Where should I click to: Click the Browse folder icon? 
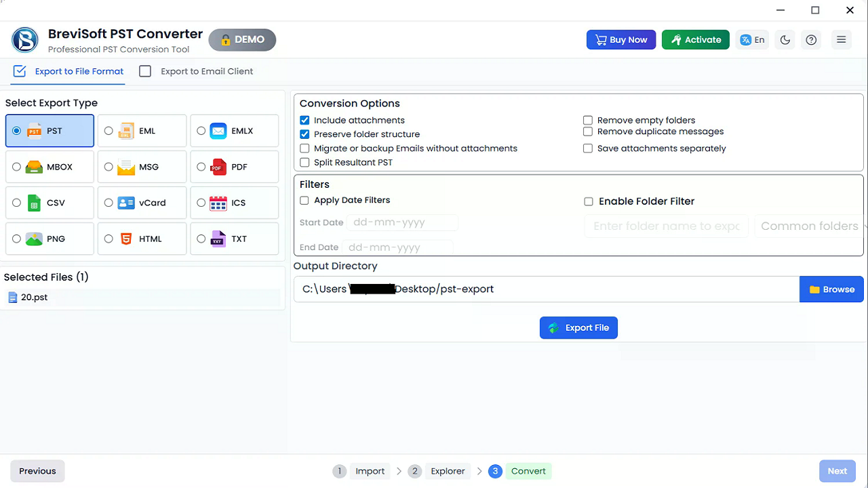(x=814, y=289)
